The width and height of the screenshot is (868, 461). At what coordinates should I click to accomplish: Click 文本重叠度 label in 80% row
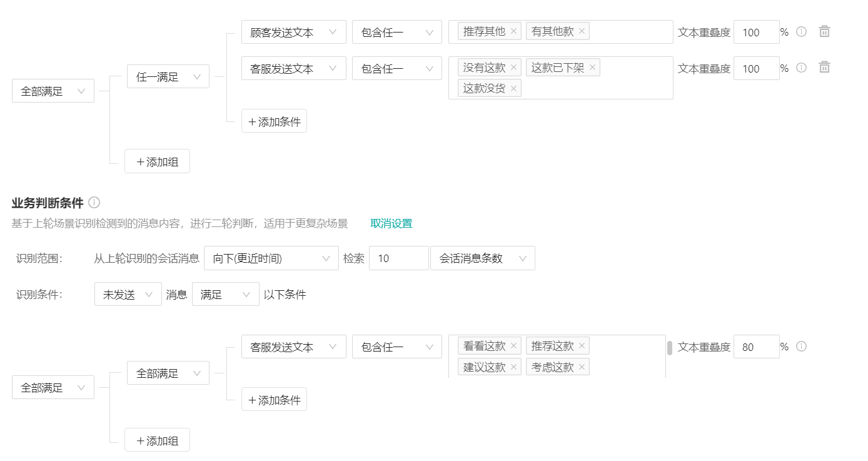pyautogui.click(x=704, y=347)
